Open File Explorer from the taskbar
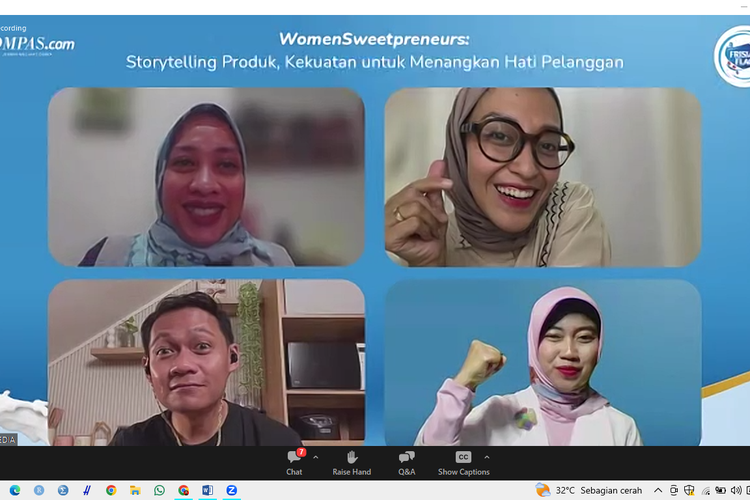750x500 pixels. 135,490
